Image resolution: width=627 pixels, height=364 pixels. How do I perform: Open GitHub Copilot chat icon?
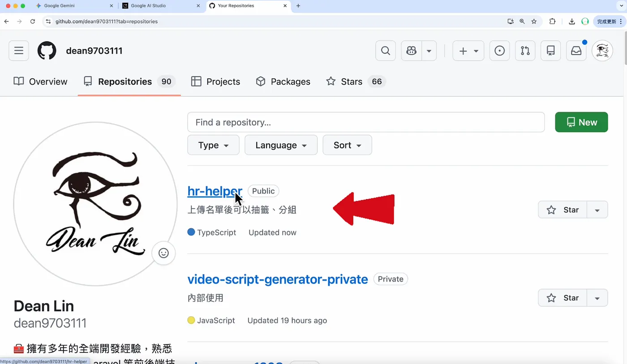point(412,51)
